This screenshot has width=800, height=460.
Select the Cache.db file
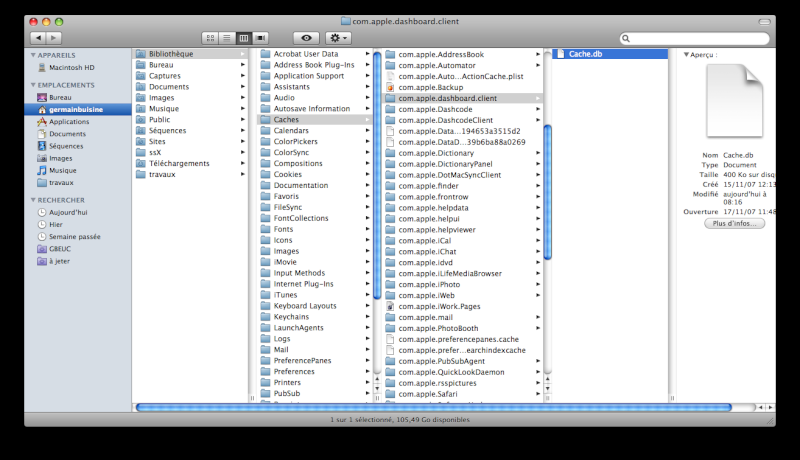coord(610,54)
